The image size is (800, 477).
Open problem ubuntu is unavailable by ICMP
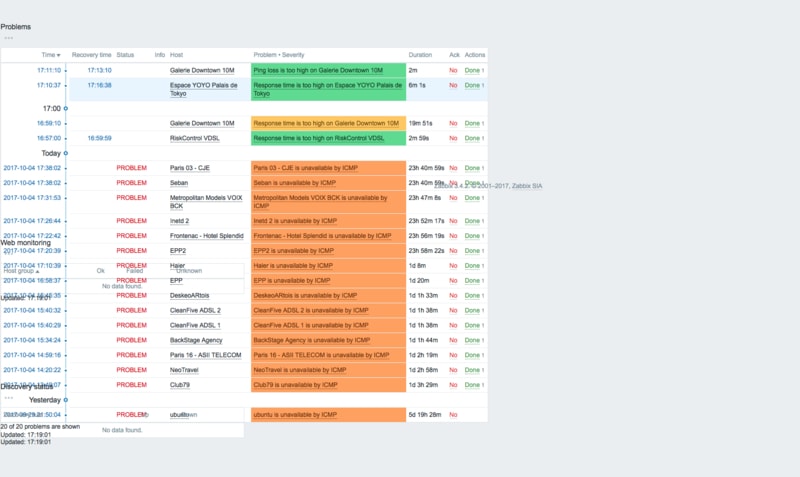pyautogui.click(x=295, y=415)
